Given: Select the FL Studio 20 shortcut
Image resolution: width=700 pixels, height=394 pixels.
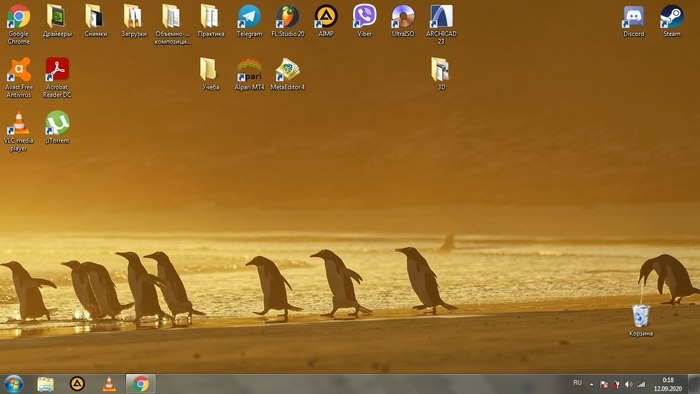Looking at the screenshot, I should click(288, 21).
